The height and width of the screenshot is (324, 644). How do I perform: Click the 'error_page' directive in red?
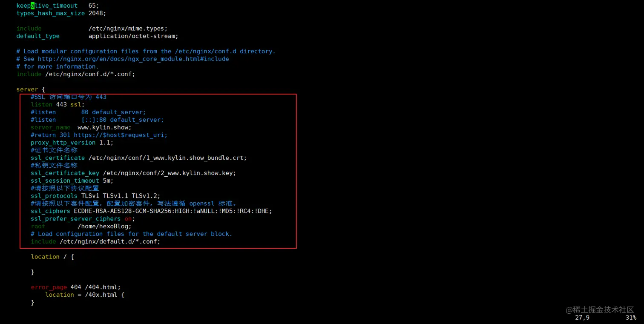coord(49,287)
